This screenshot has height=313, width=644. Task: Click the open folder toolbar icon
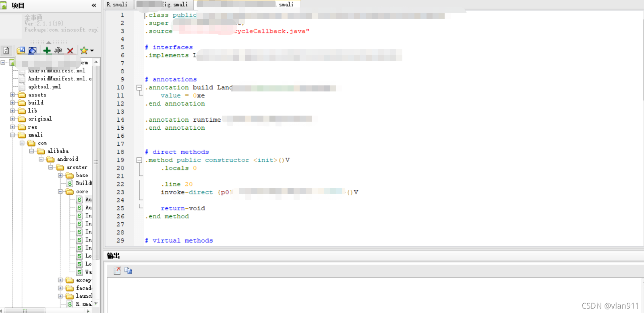(x=21, y=50)
